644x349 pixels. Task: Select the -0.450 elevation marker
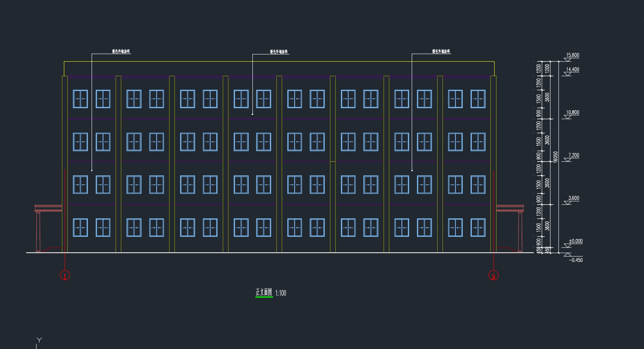[576, 260]
